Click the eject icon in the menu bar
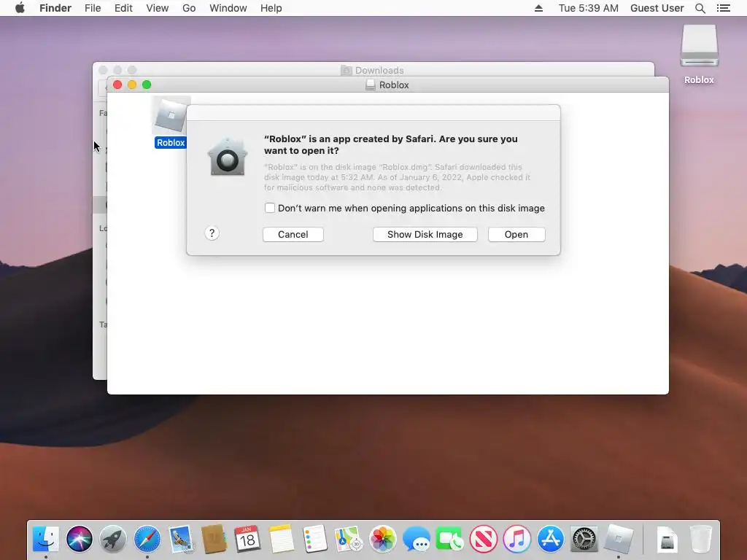Screen dimensions: 747x560 coord(539,8)
